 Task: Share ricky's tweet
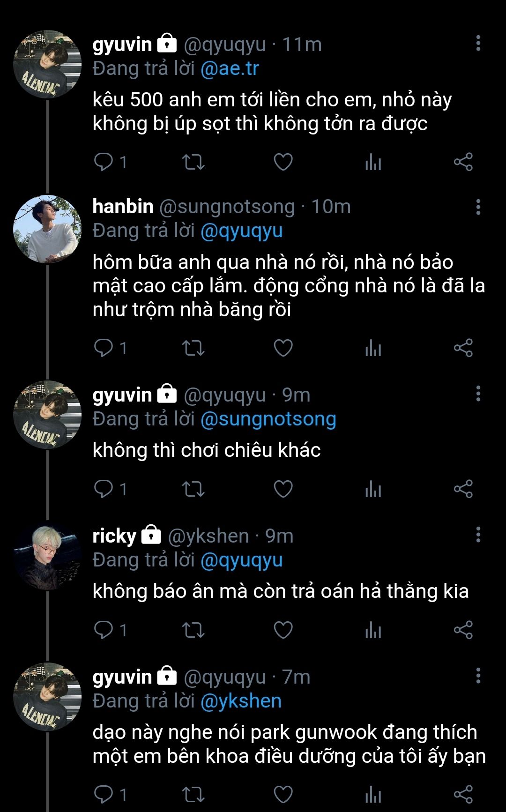point(463,630)
